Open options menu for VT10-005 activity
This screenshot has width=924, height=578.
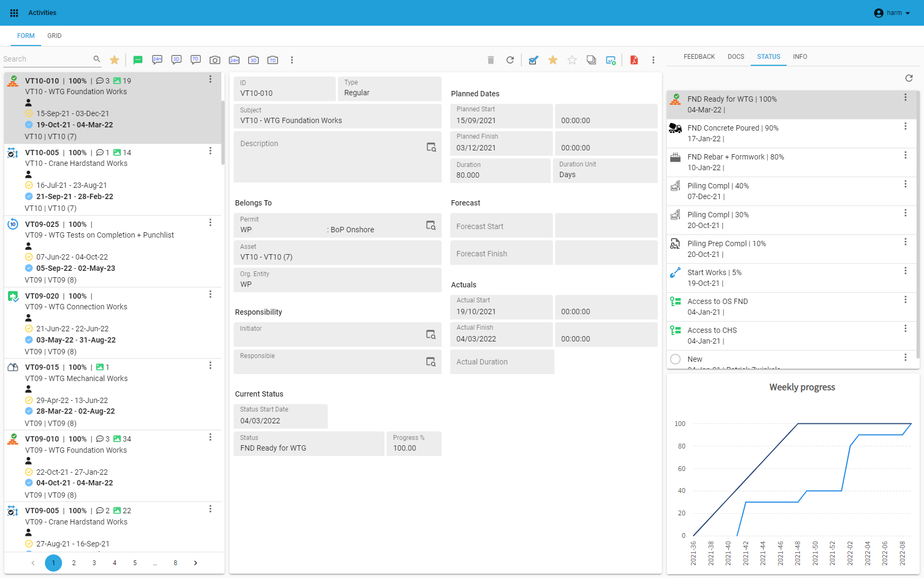point(210,151)
